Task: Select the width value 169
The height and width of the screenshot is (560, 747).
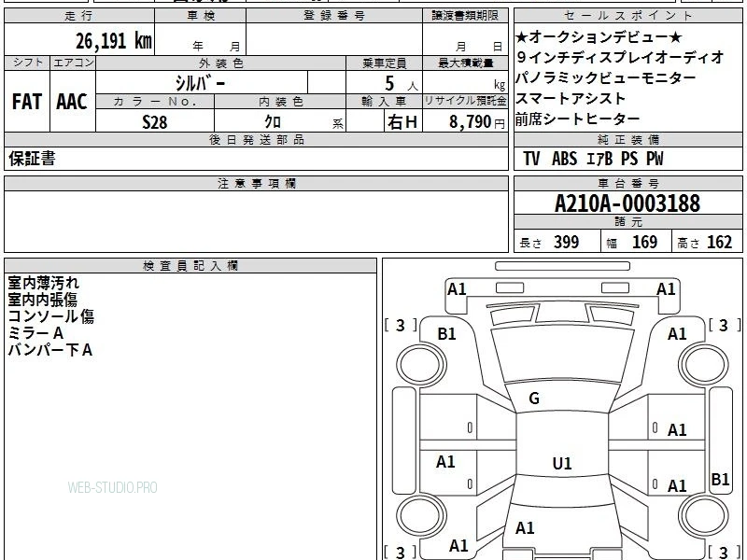Action: click(x=644, y=242)
